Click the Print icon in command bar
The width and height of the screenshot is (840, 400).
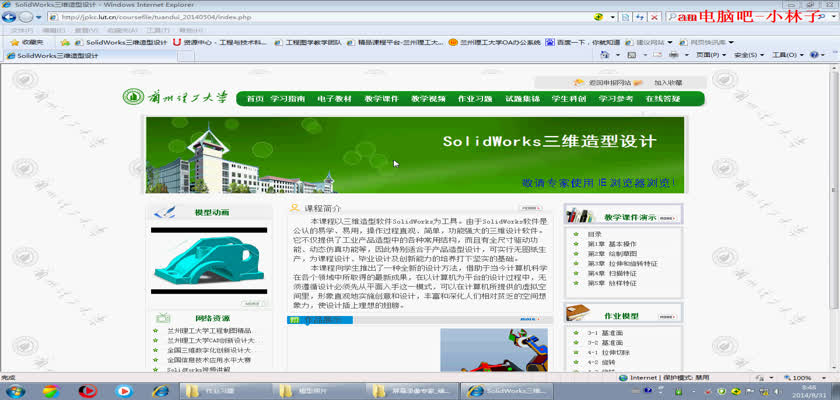tap(674, 55)
